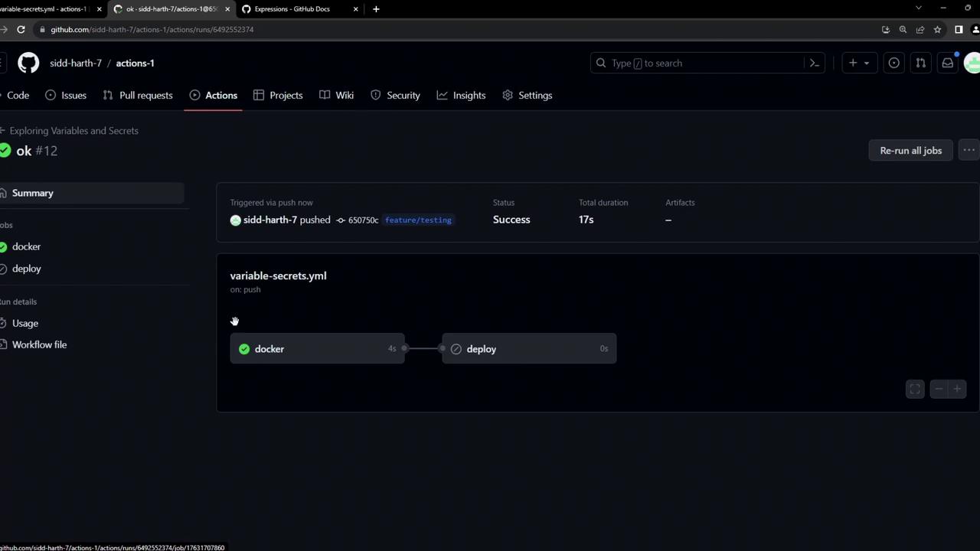Click the commit hash 650750c
This screenshot has height=551, width=980.
[x=363, y=220]
